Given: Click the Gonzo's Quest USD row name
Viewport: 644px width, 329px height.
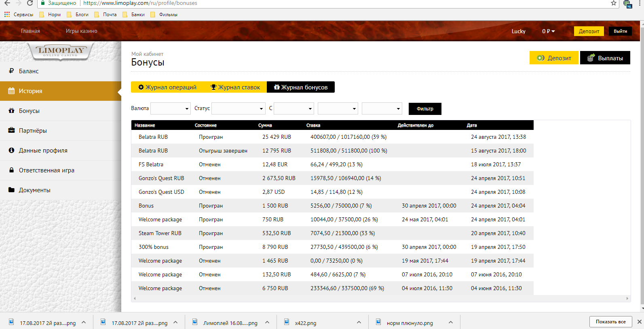Looking at the screenshot, I should click(x=161, y=192).
